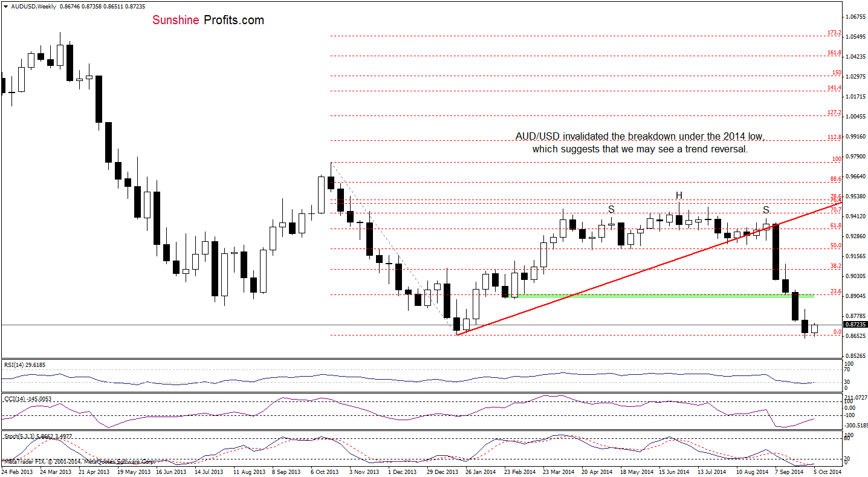
Task: Click the 0.97900 price axis label
Action: click(855, 157)
